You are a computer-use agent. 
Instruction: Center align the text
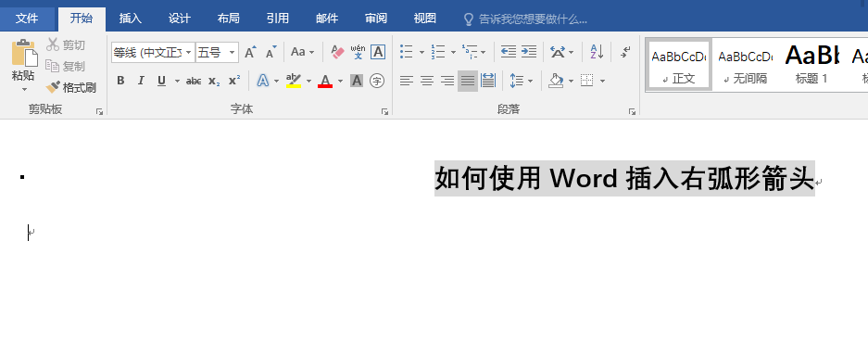(427, 82)
